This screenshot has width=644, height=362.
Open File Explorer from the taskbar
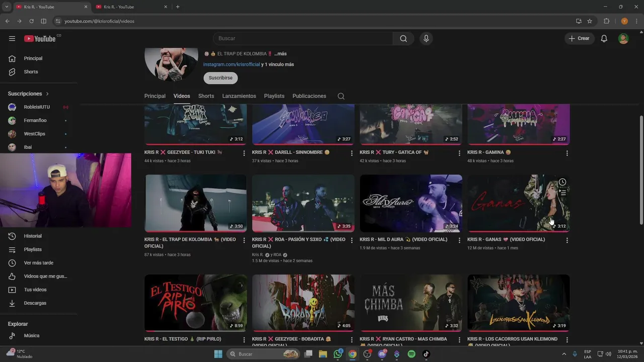[x=323, y=354]
